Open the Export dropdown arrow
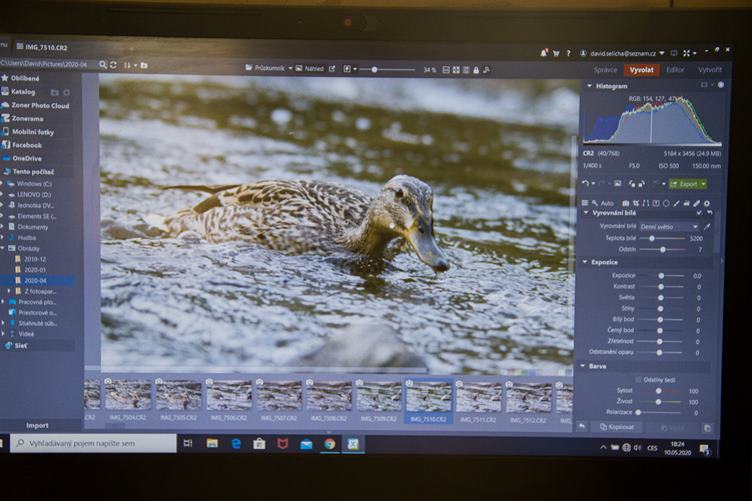Viewport: 752px width, 501px height. point(703,184)
